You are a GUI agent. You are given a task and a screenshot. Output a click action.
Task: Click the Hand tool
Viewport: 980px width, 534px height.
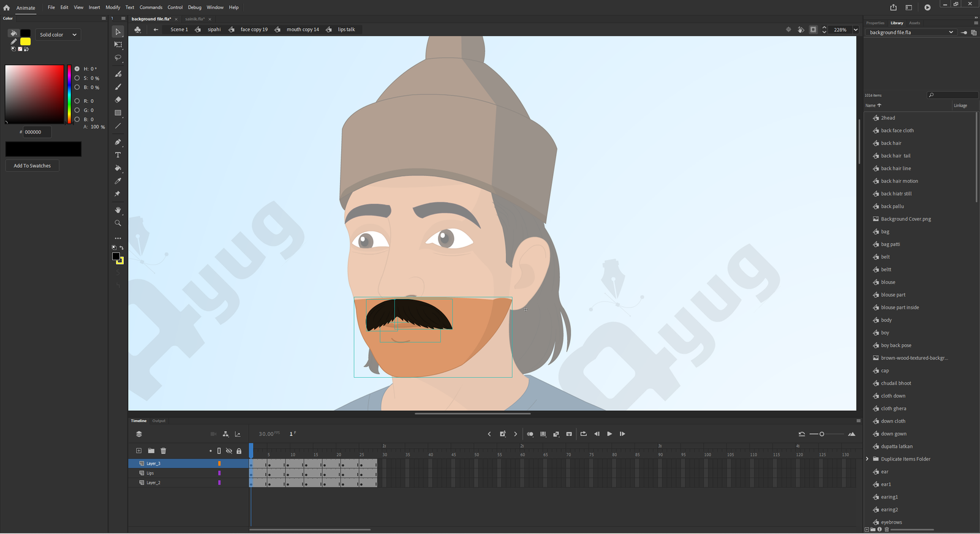(x=118, y=210)
